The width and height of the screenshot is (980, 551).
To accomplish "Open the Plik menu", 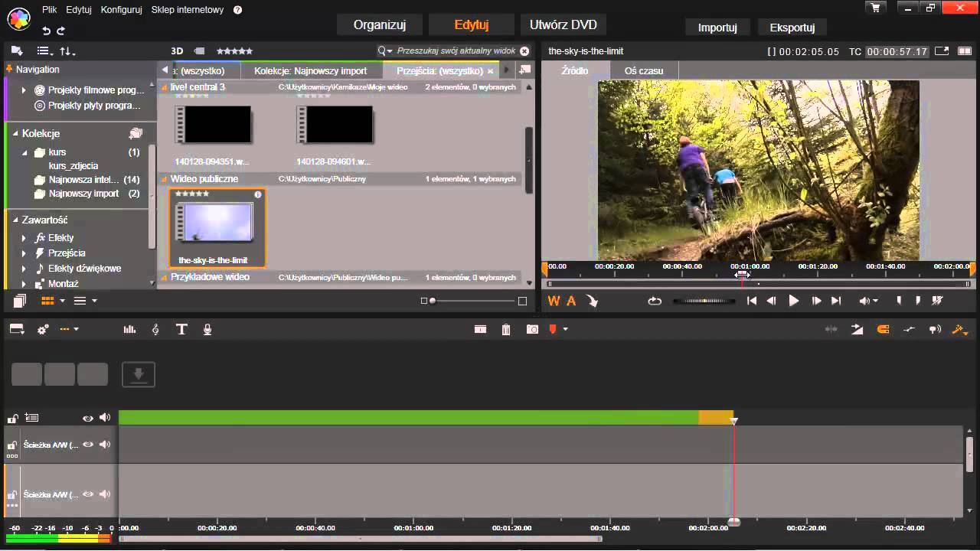I will pos(49,10).
